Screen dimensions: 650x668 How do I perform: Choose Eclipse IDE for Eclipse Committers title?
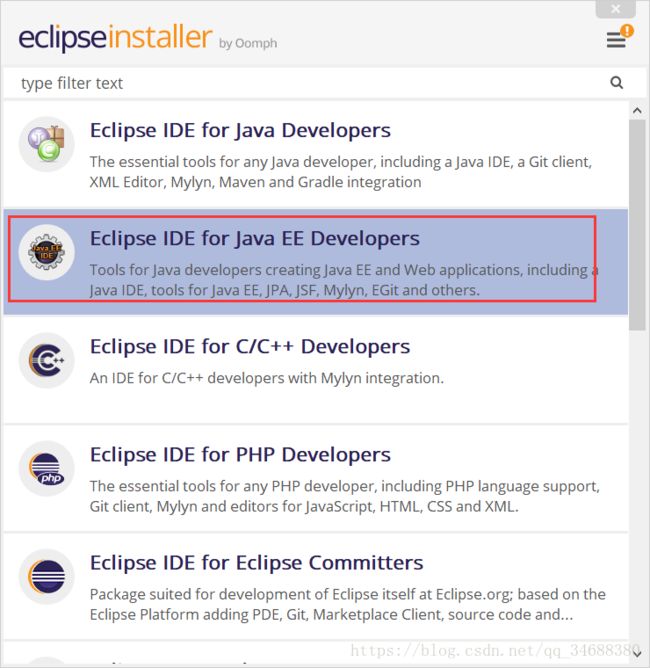[256, 563]
